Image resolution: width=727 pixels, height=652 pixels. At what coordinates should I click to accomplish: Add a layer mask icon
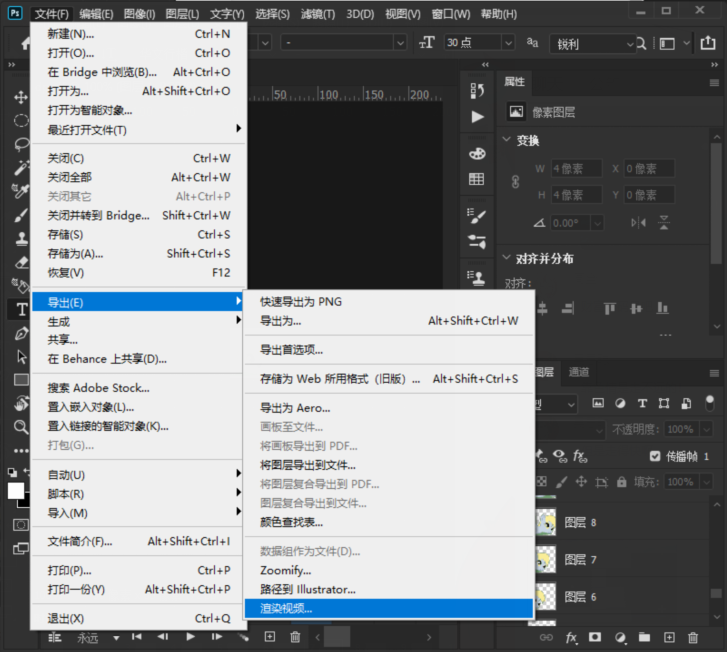(595, 637)
